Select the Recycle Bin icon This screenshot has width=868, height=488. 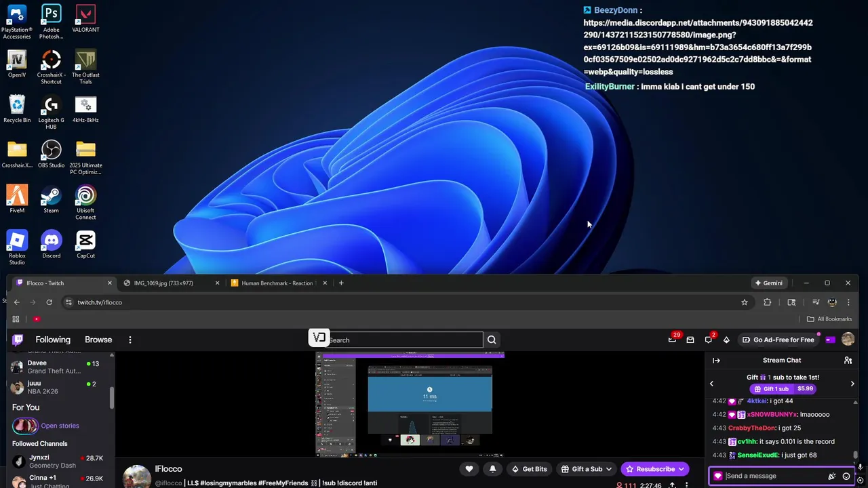point(17,109)
